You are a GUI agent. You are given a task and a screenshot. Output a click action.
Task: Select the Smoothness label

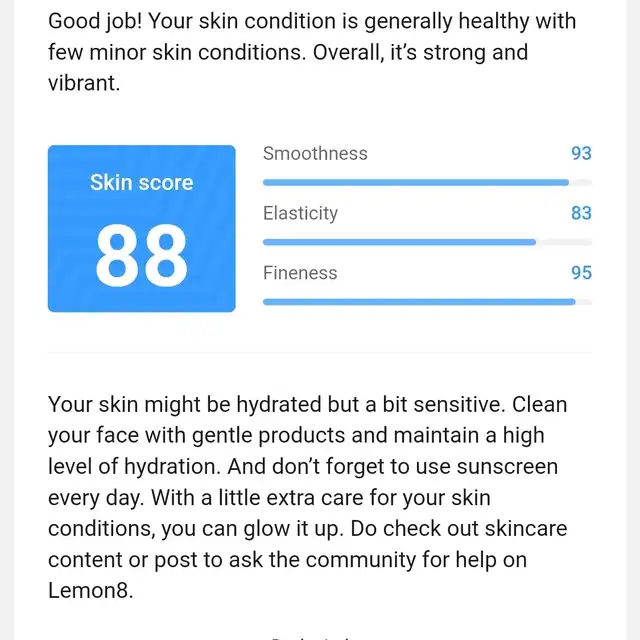click(315, 153)
